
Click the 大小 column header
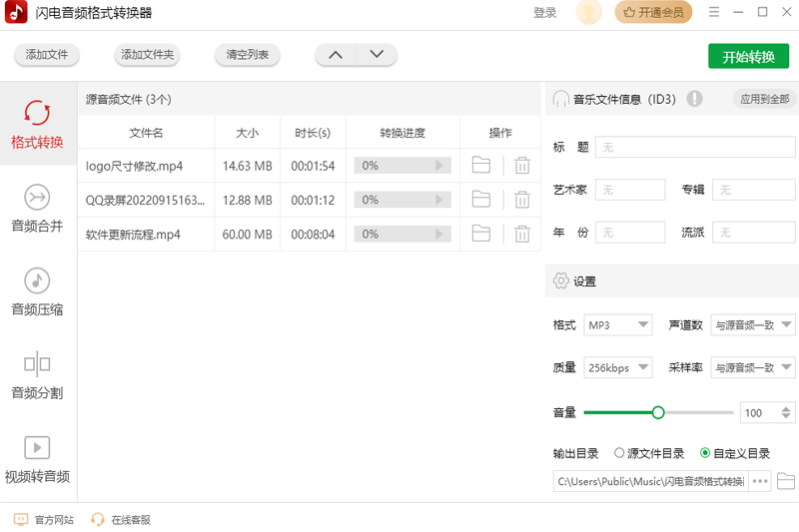pos(247,133)
